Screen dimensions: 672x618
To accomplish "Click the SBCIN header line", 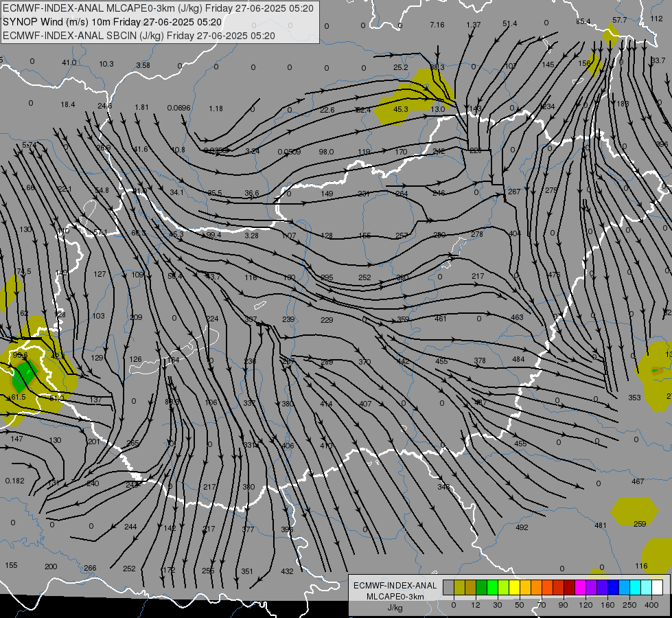I will [139, 36].
